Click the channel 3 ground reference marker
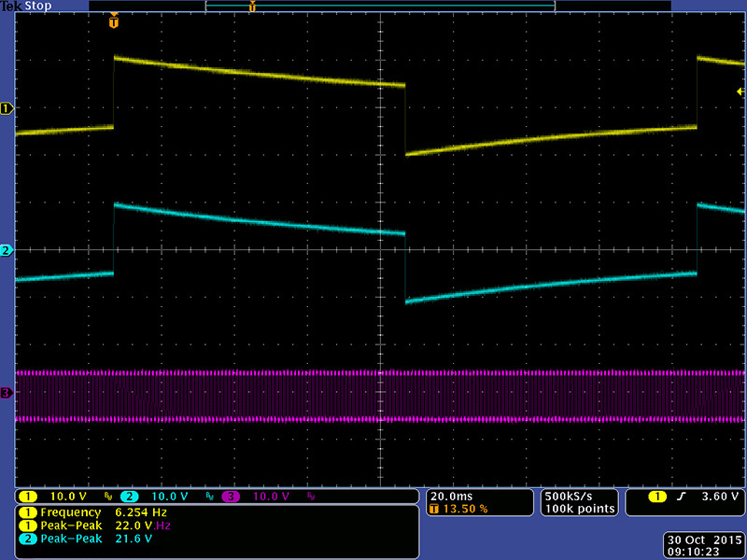The width and height of the screenshot is (747, 560). point(7,393)
